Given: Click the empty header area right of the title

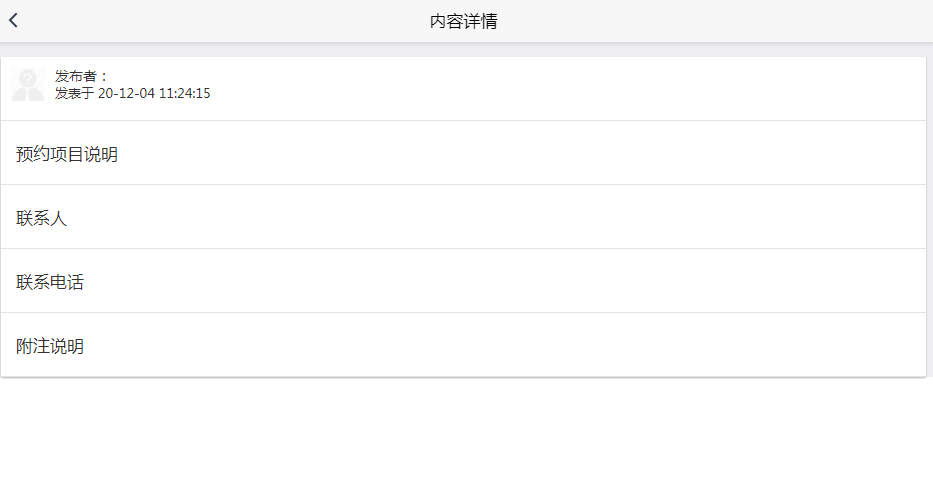Looking at the screenshot, I should pos(720,21).
